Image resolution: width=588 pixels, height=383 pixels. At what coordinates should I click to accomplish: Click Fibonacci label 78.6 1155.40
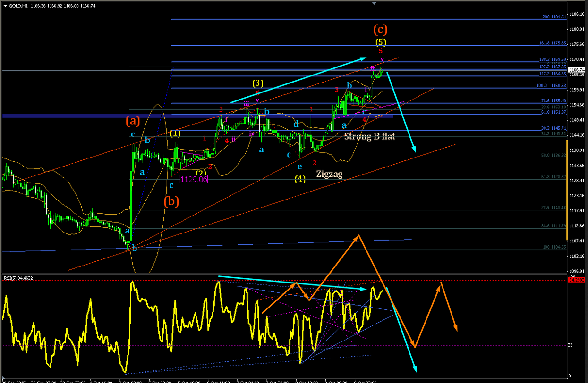(554, 101)
